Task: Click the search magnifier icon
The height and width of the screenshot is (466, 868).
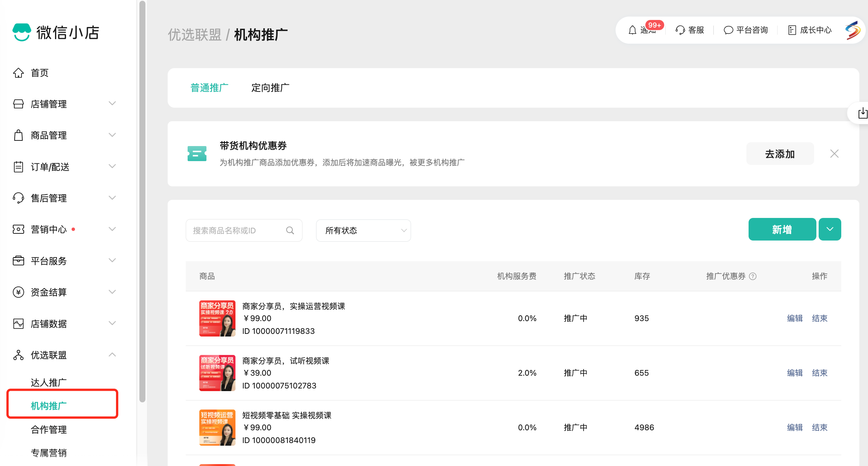Action: (290, 230)
